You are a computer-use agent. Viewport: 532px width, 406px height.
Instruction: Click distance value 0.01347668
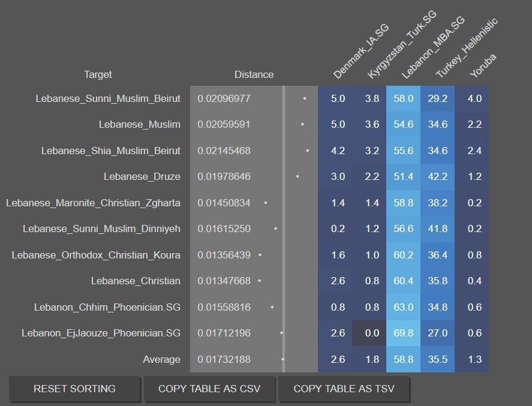[224, 281]
